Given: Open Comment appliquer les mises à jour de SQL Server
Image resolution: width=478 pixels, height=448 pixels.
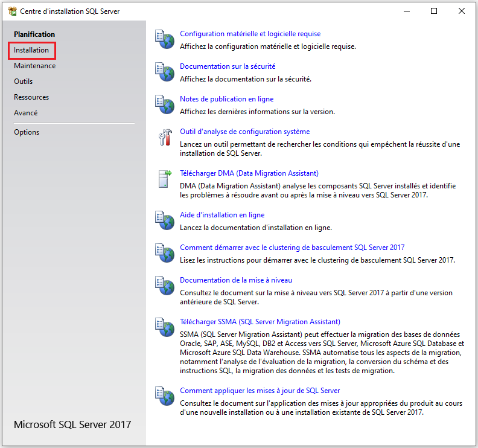Looking at the screenshot, I should point(260,391).
